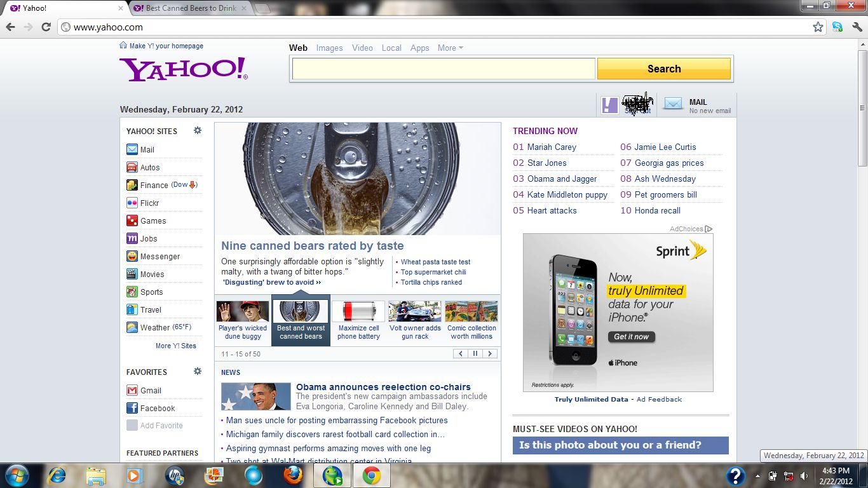
Task: Open Chrome wrench settings menu
Action: (x=857, y=27)
